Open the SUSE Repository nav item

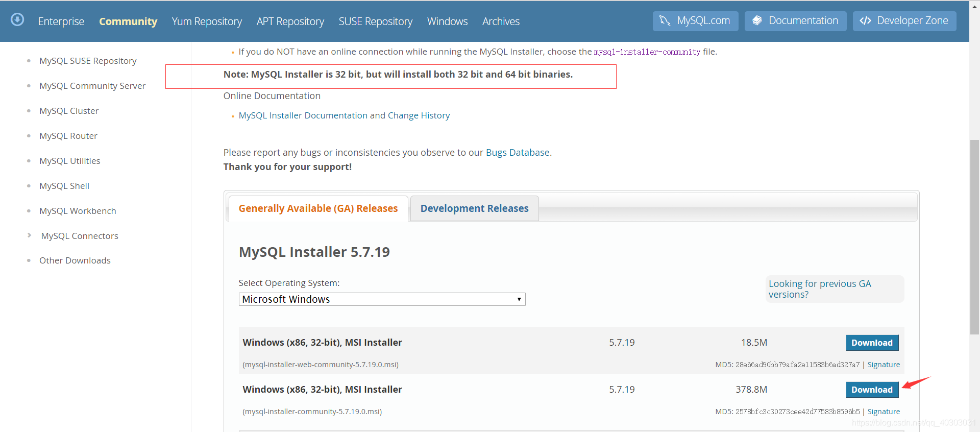point(376,21)
